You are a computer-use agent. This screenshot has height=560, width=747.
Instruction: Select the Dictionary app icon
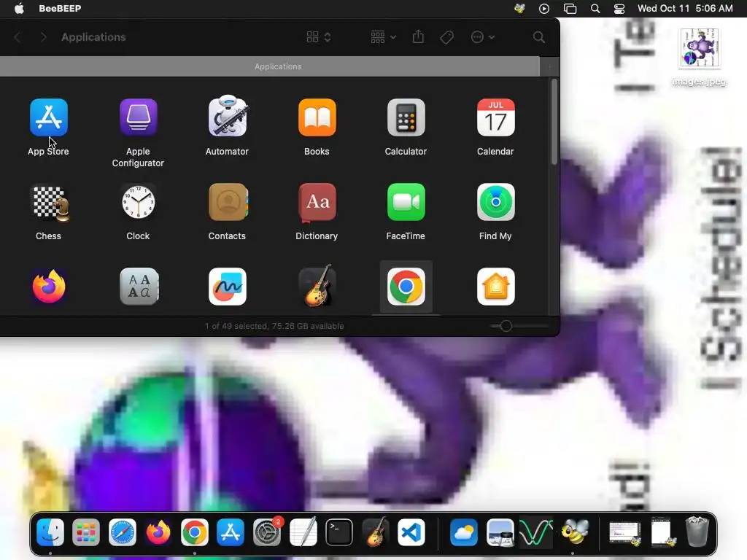317,203
